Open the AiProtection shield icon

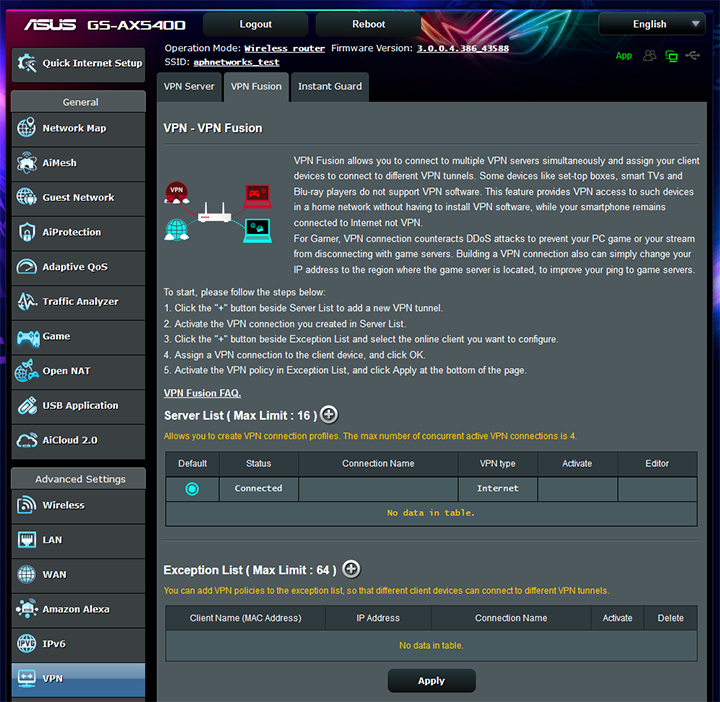pyautogui.click(x=27, y=232)
